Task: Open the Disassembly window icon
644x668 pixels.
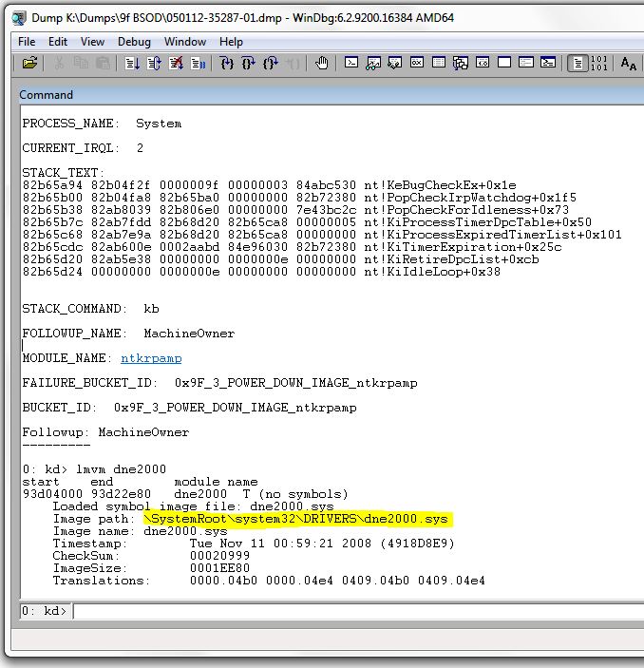Action: pyautogui.click(x=483, y=63)
